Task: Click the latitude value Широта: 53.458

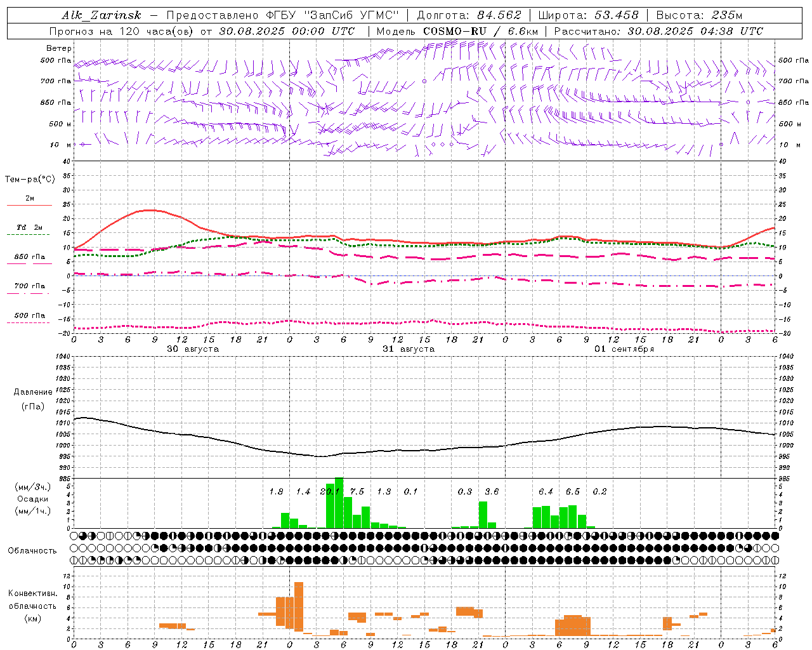Action: pos(588,15)
